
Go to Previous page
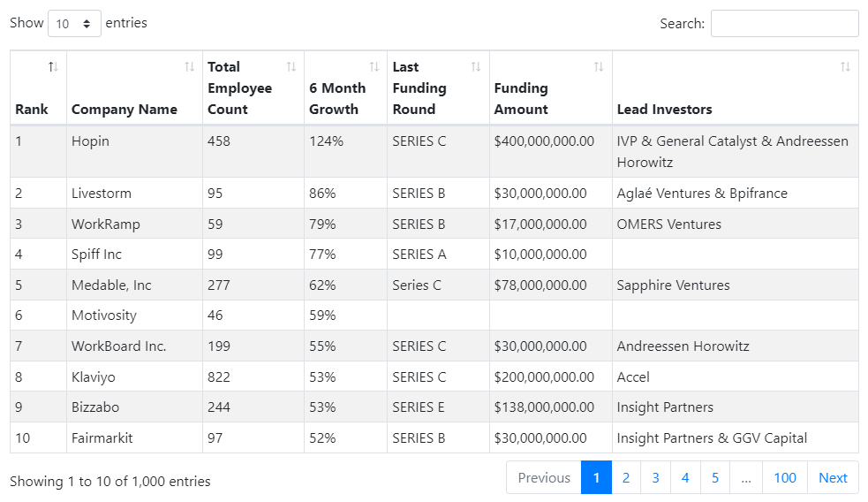pyautogui.click(x=544, y=477)
